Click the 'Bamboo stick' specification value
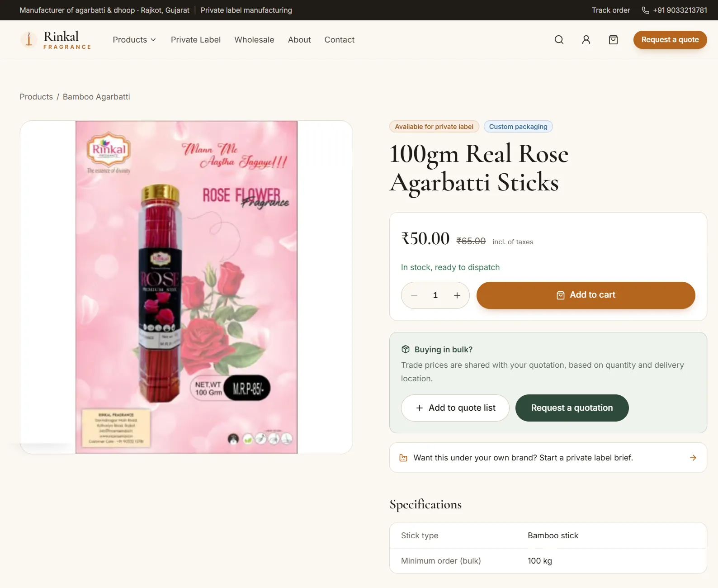Viewport: 718px width, 588px height. pos(553,536)
